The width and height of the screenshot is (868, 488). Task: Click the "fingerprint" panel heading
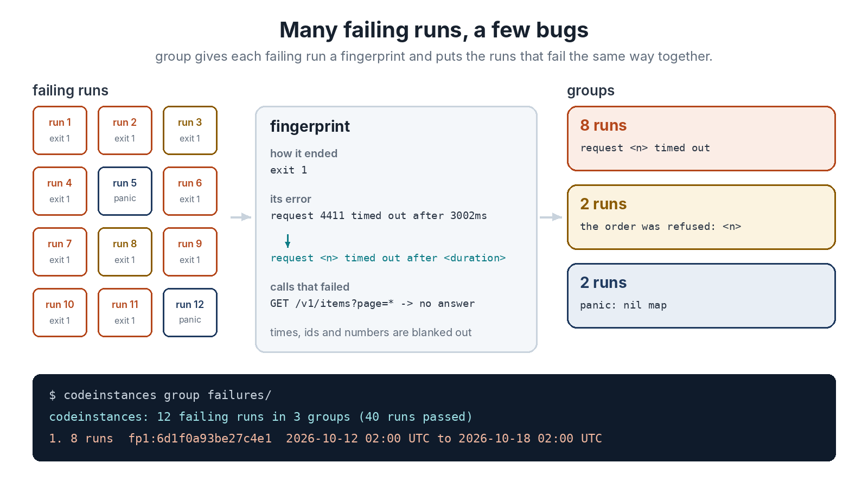[310, 126]
